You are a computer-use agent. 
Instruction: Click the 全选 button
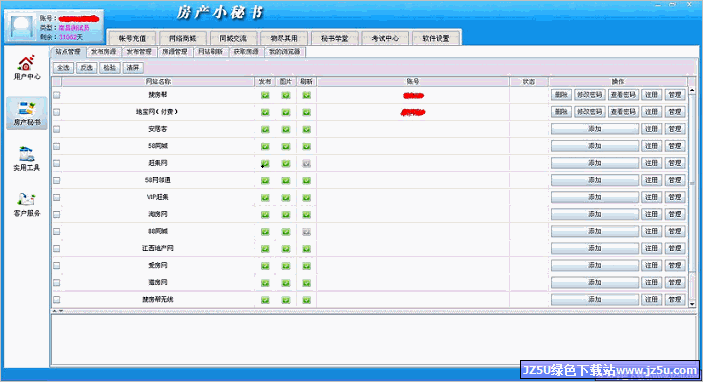64,68
